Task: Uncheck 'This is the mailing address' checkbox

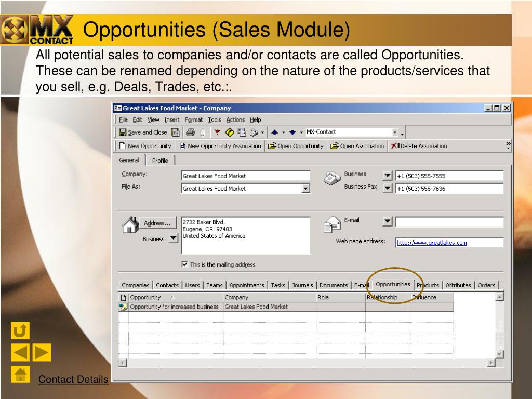Action: 185,264
